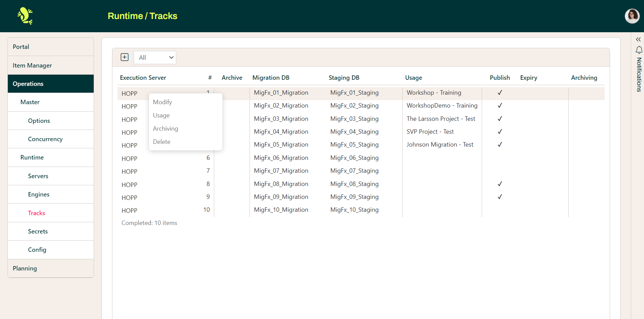Disable Publish on the MigFx_09_Migration track
The height and width of the screenshot is (319, 644).
[499, 196]
